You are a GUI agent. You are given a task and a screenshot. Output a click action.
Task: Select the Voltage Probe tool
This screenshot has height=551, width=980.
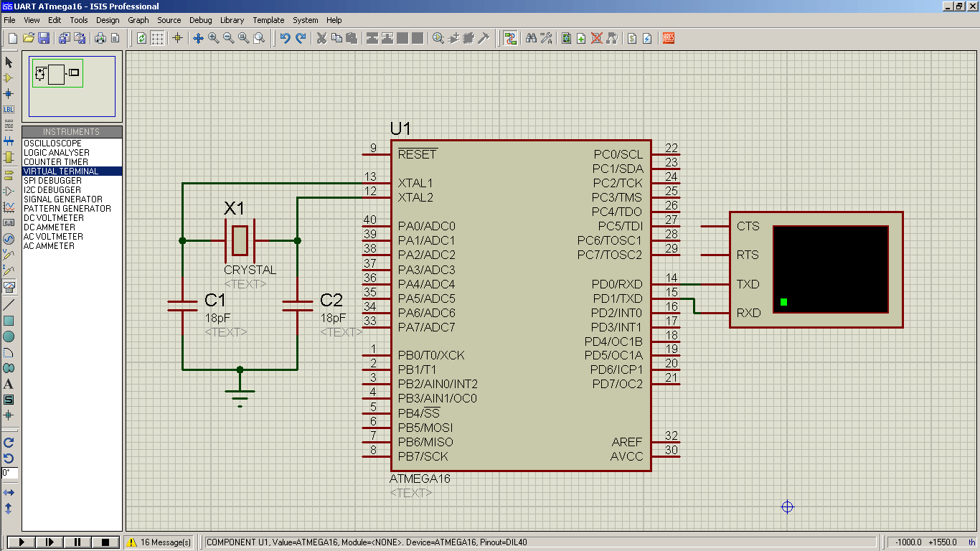point(9,252)
